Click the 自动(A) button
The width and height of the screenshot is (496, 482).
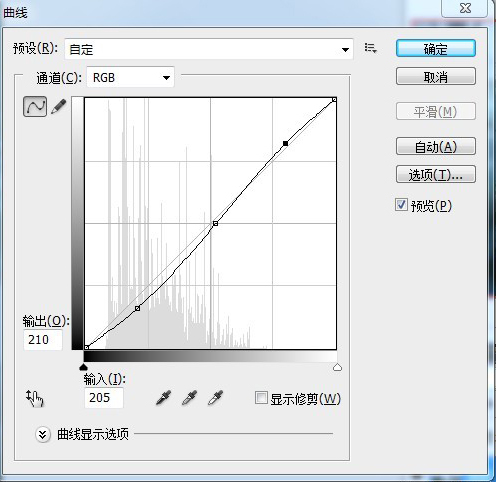(436, 146)
